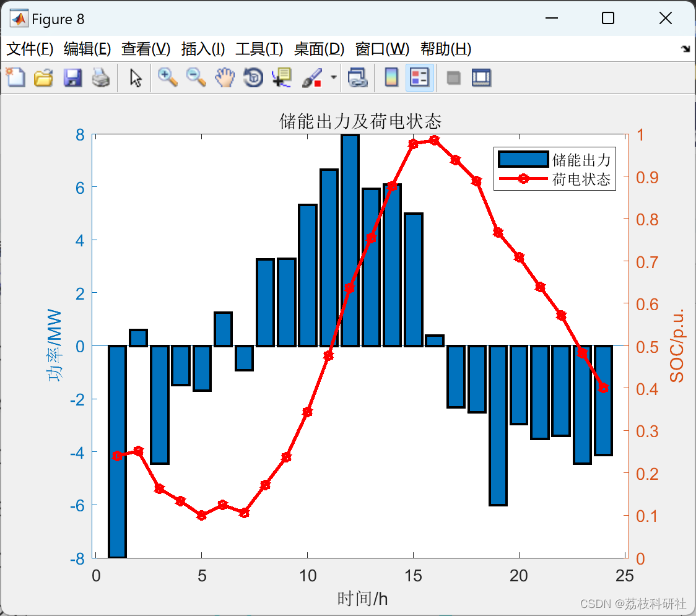Viewport: 696px width, 616px height.
Task: Click the left axis tick label -4
Action: coord(77,453)
